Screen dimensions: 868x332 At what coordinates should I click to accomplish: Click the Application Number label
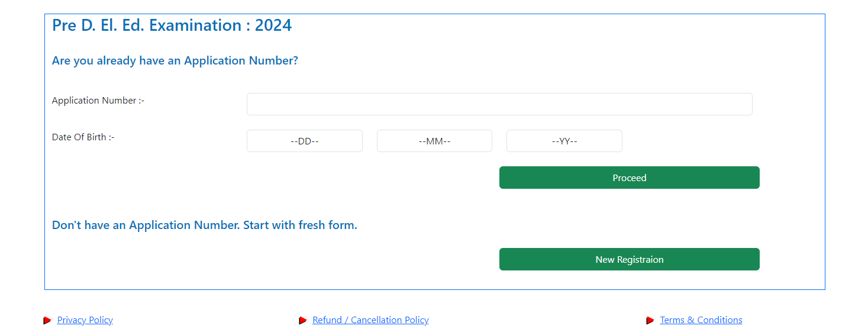click(98, 101)
